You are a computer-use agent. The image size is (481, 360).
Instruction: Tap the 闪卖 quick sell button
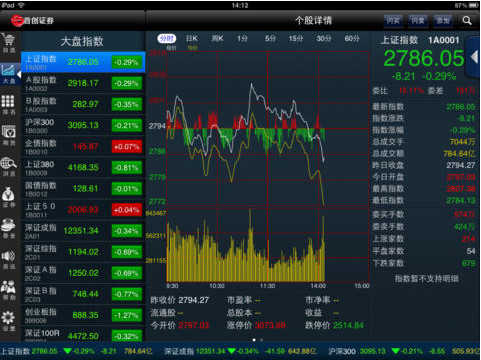pos(418,21)
